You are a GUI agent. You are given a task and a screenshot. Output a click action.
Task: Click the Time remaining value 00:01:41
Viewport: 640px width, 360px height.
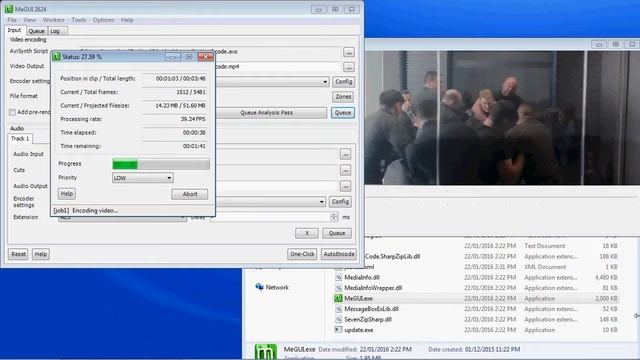coord(194,146)
